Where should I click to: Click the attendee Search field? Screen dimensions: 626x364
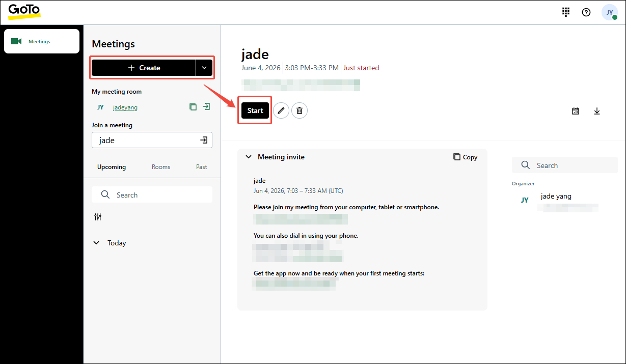(565, 165)
